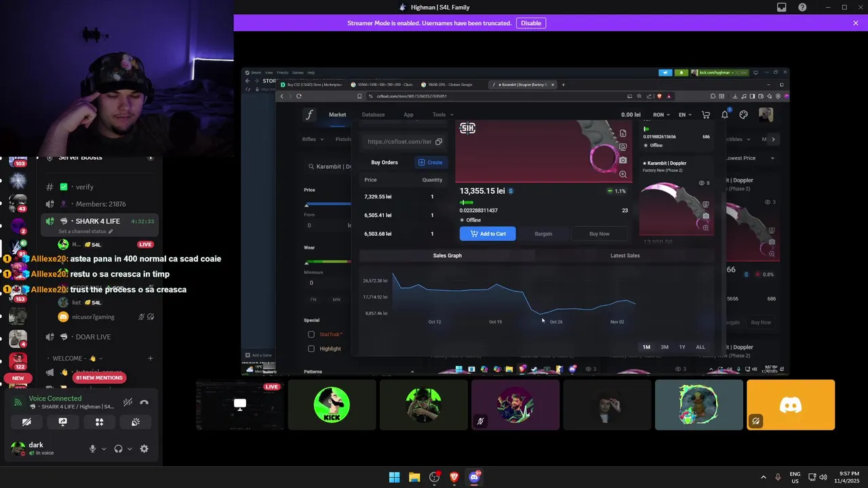Jump to 81 new mentions
Screen dimensions: 868x488
click(x=99, y=378)
